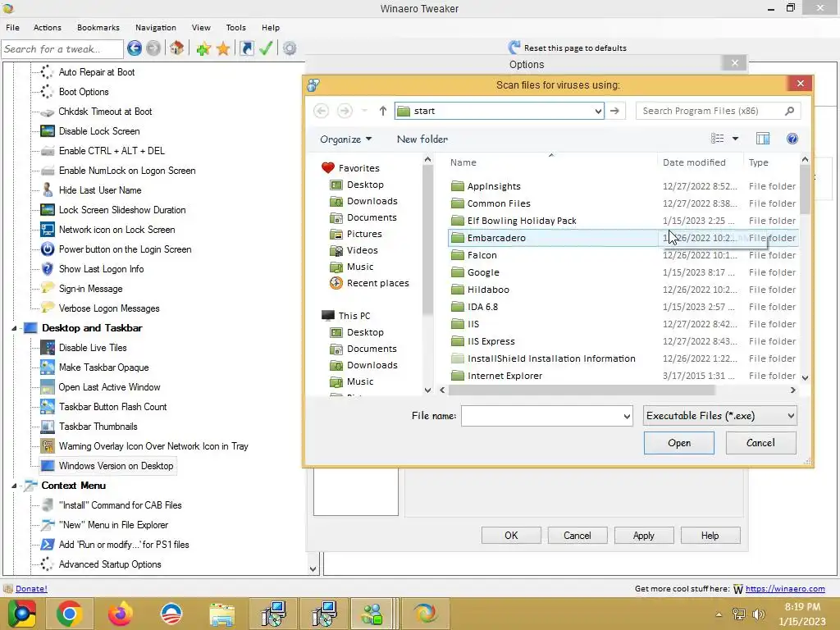Image resolution: width=840 pixels, height=630 pixels.
Task: Click the File name input field
Action: click(x=541, y=416)
